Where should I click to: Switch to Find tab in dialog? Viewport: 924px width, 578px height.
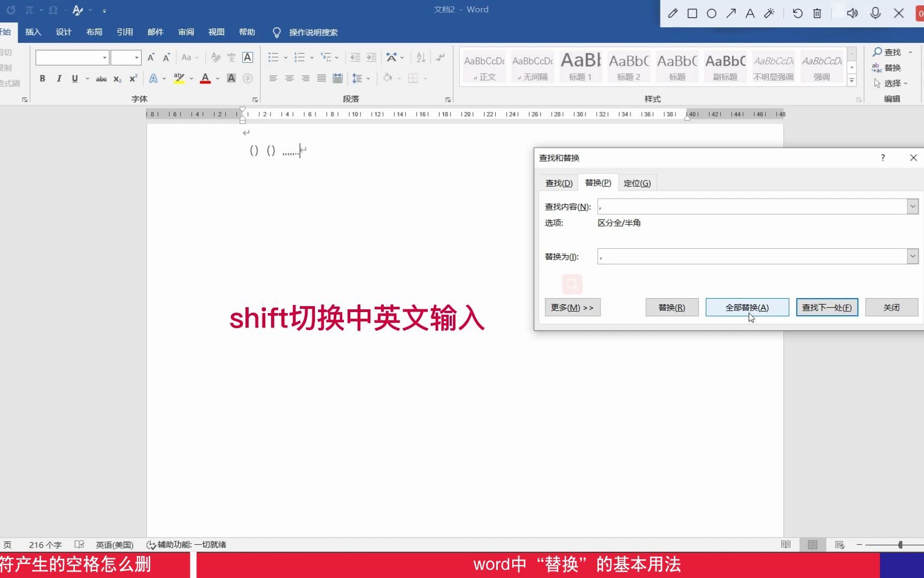tap(559, 183)
